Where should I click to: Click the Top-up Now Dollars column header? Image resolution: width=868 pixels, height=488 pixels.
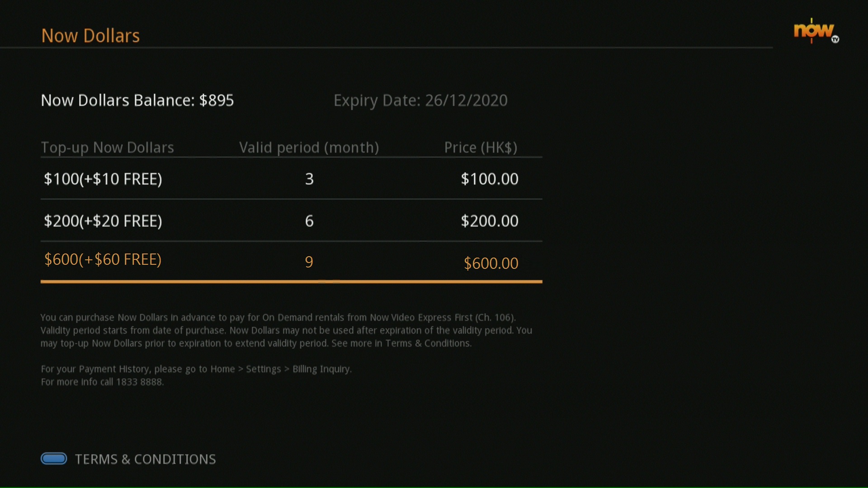point(108,148)
